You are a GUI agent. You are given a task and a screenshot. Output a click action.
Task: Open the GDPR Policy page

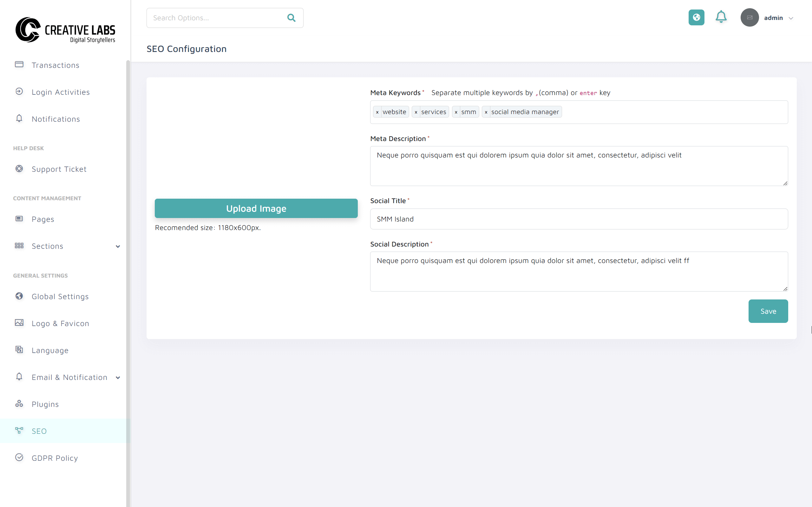(x=55, y=458)
